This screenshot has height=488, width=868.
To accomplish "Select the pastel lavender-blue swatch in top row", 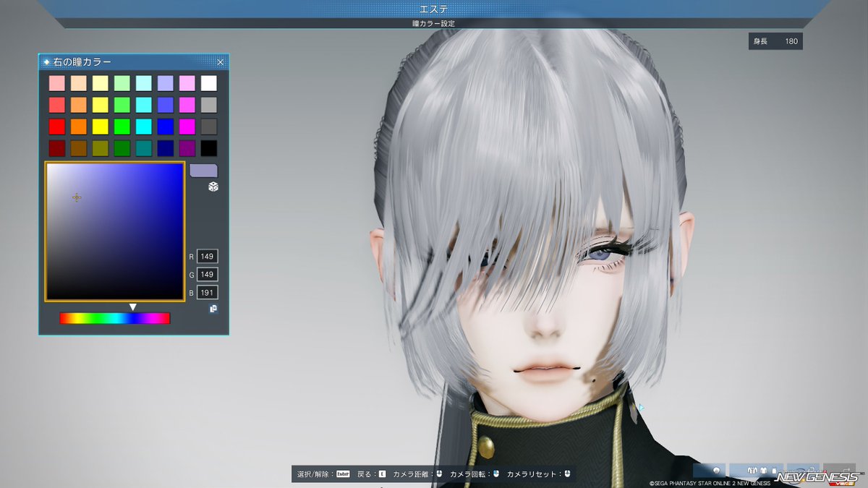I will 166,83.
